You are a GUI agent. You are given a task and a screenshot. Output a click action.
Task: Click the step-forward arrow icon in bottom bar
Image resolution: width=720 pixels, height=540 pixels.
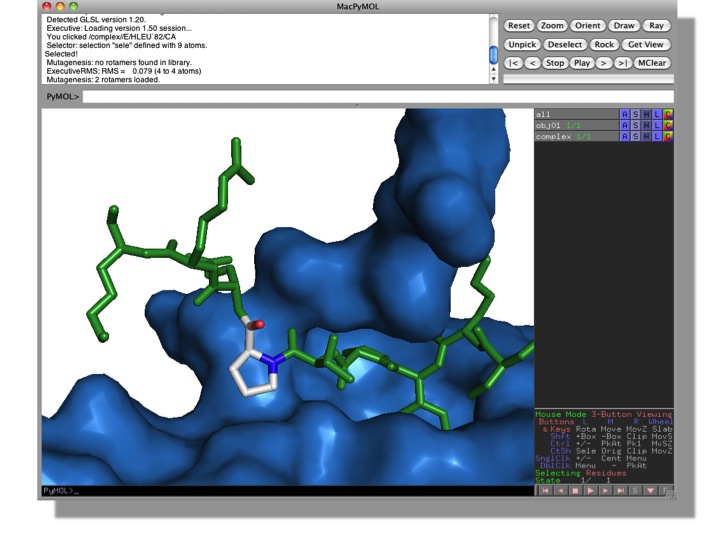tap(605, 491)
